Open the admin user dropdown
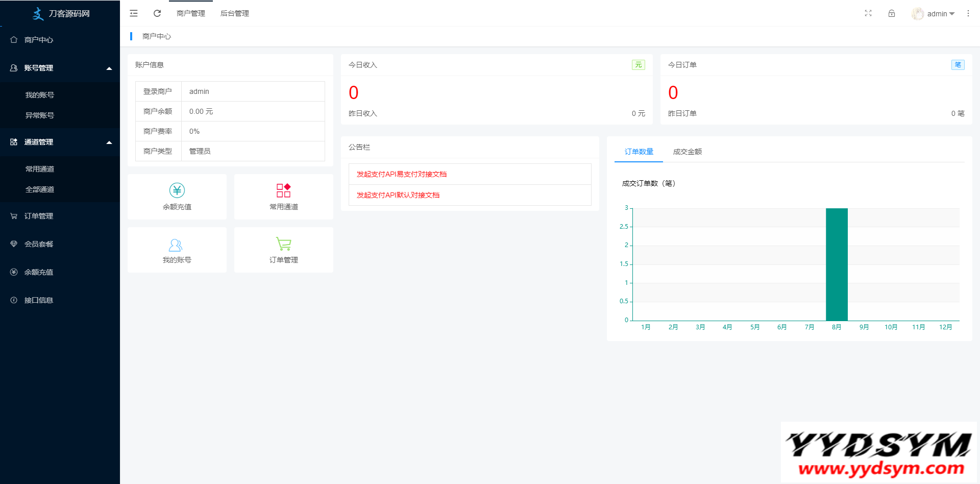Viewport: 980px width, 484px height. pyautogui.click(x=934, y=14)
